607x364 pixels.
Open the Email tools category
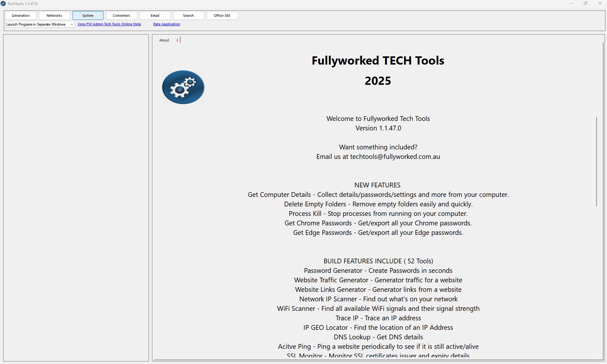[x=155, y=16]
